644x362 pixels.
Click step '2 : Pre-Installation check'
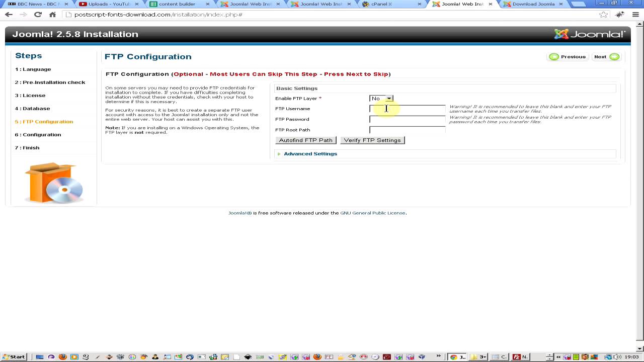[50, 82]
